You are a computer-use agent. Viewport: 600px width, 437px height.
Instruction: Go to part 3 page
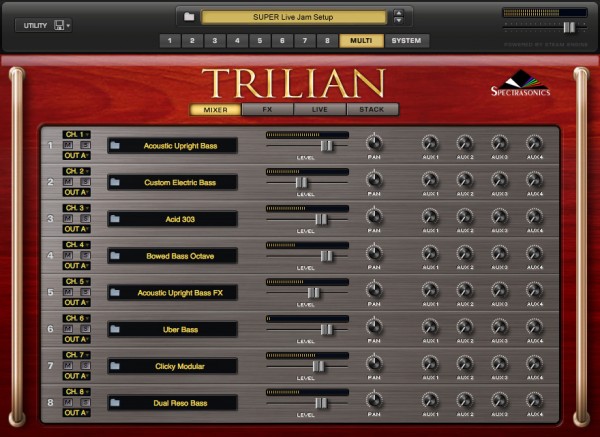tap(215, 41)
